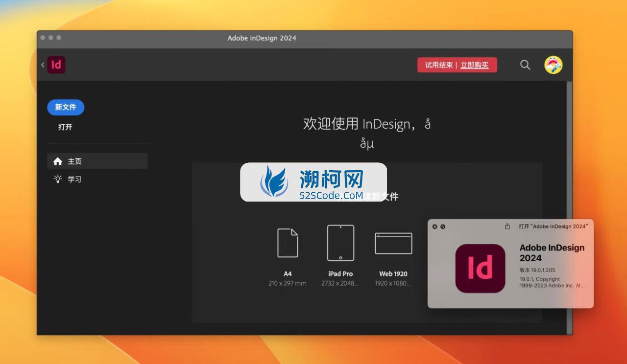Click the A4 preset label
The image size is (627, 364).
(288, 274)
